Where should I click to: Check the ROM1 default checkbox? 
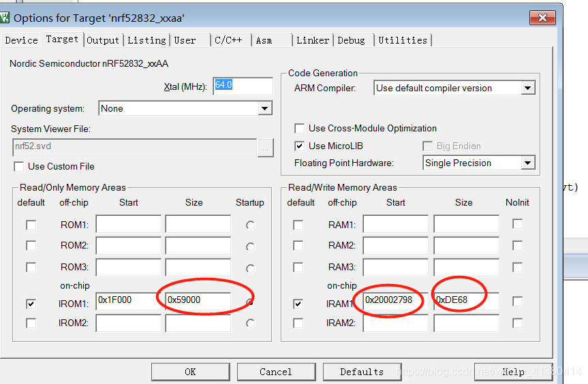[x=31, y=225]
